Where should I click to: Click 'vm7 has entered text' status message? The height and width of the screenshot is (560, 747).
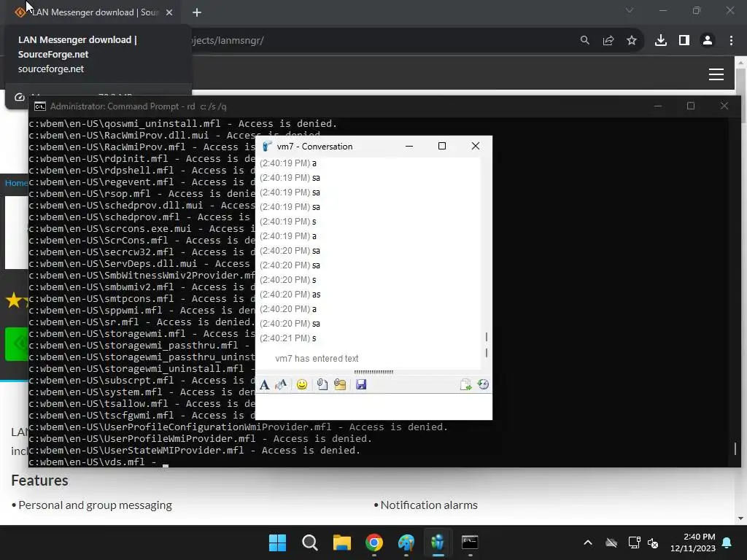coord(317,359)
